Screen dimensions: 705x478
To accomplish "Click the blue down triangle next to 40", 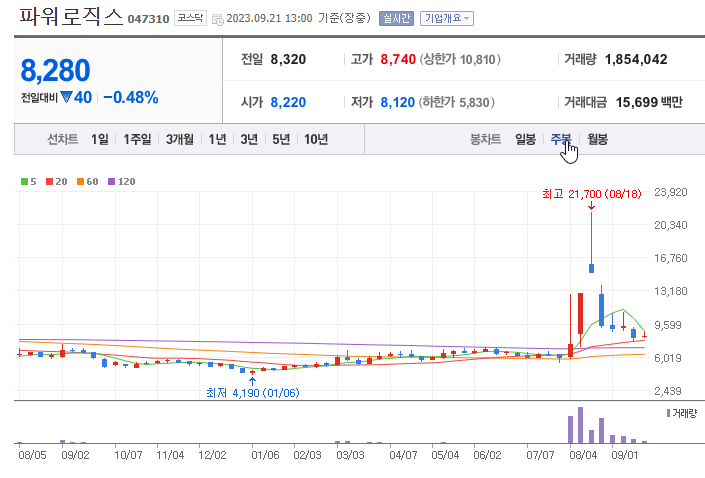I will 67,97.
